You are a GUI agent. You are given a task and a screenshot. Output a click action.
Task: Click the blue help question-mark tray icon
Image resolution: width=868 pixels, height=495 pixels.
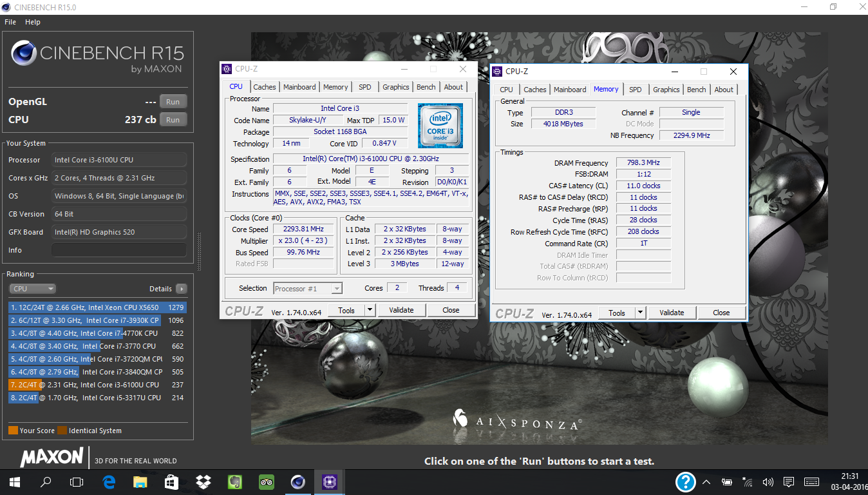pos(685,481)
